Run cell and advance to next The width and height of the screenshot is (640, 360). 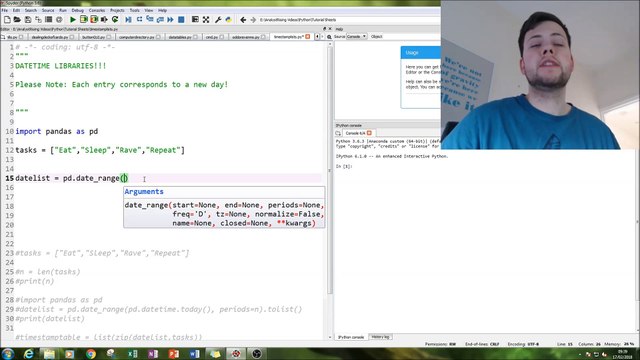point(94,20)
